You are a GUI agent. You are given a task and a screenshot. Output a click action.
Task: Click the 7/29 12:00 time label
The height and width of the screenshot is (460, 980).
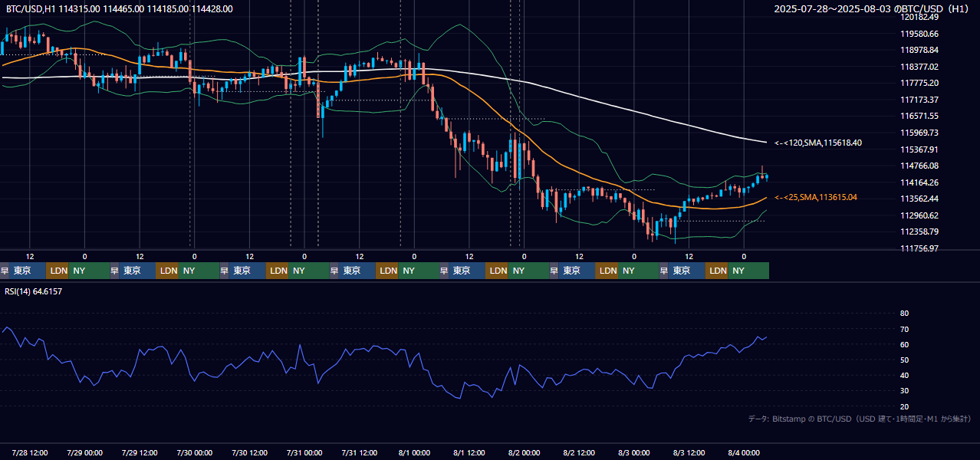coord(140,452)
